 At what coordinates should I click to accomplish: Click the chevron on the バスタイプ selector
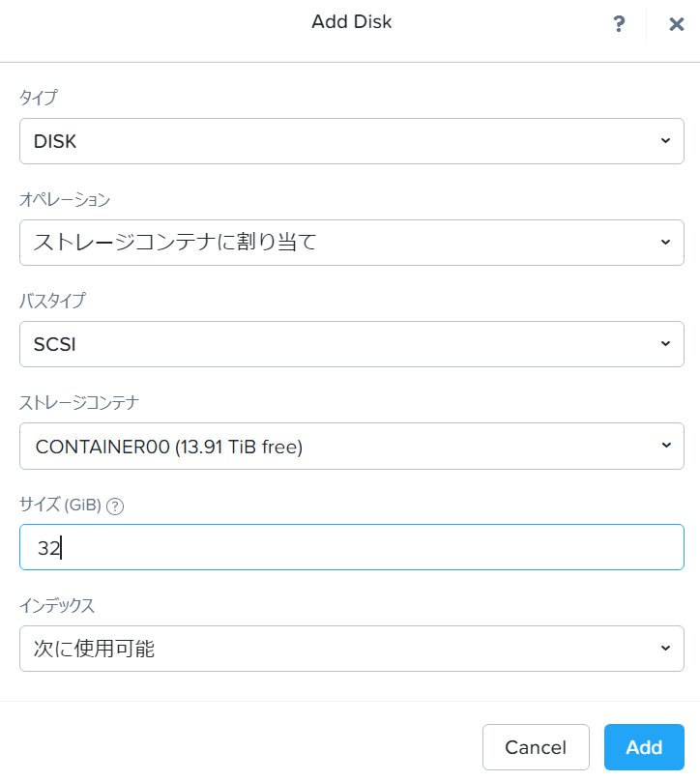tap(665, 343)
